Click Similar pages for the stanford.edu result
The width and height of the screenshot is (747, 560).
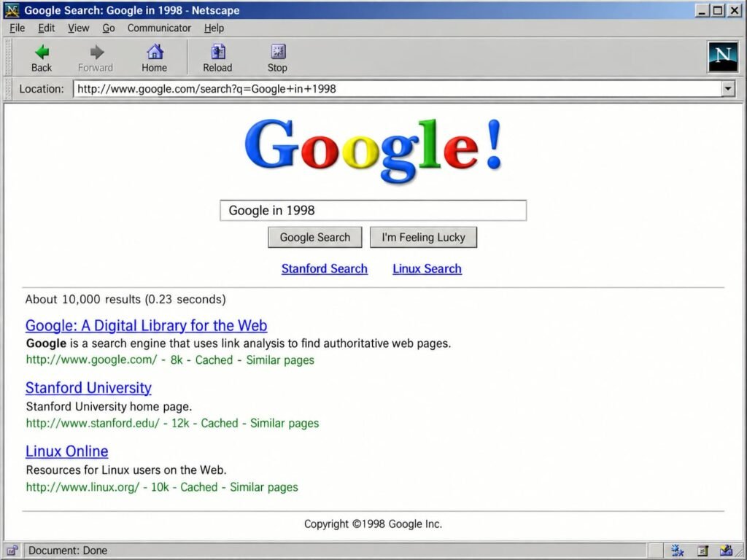click(x=285, y=424)
